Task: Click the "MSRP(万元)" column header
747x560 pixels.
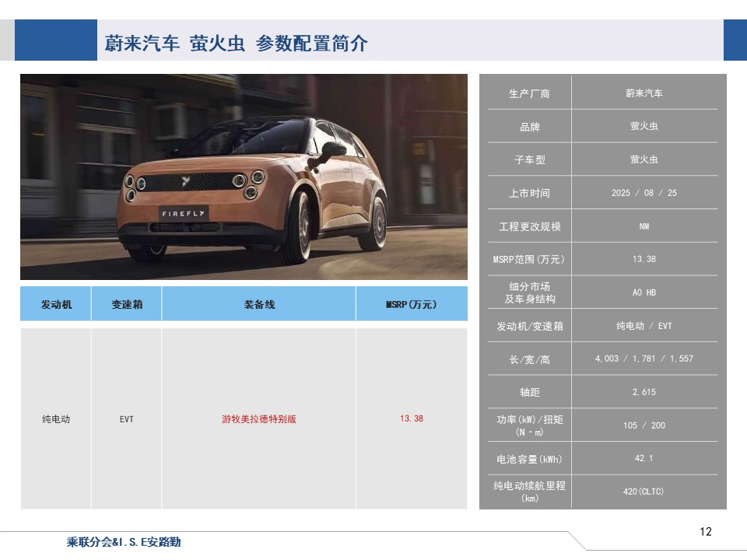Action: pyautogui.click(x=411, y=304)
